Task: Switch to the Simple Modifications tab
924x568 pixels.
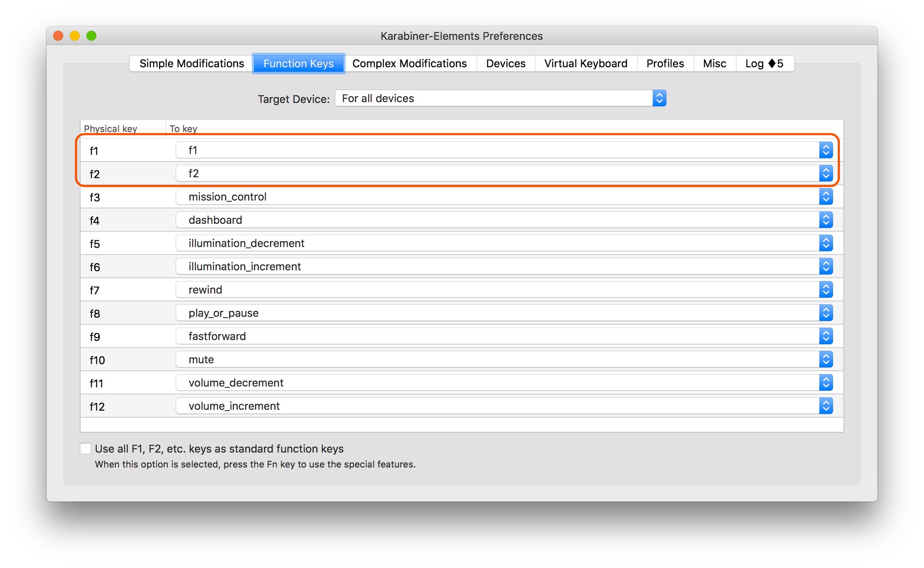Action: pyautogui.click(x=192, y=64)
